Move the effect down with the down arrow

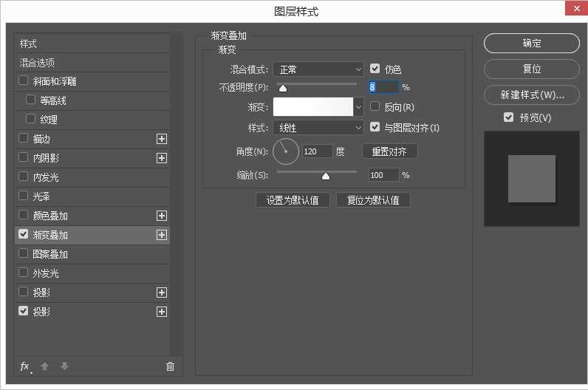[64, 366]
